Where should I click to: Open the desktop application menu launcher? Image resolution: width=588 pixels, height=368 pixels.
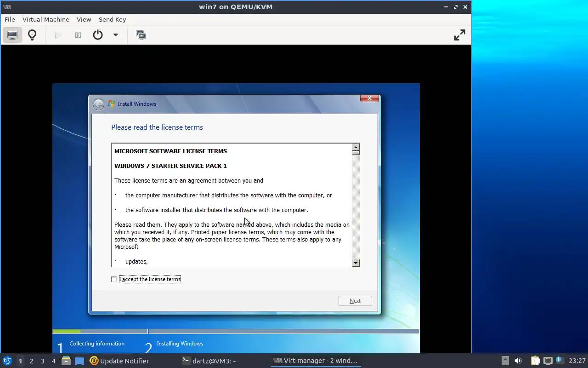click(x=7, y=361)
